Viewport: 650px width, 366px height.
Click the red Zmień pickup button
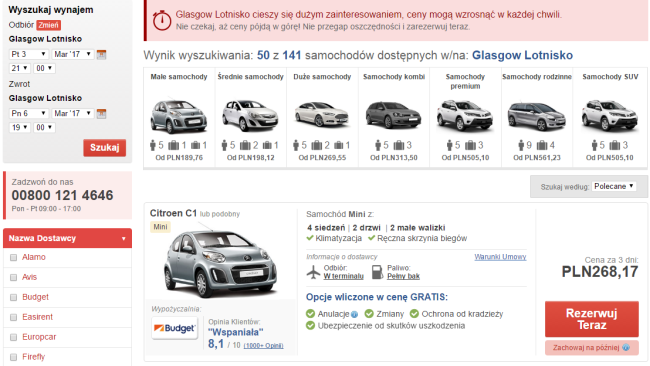pos(49,25)
